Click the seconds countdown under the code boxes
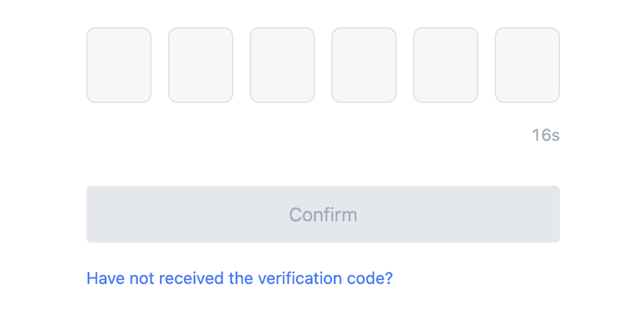The width and height of the screenshot is (644, 310). pos(546,136)
